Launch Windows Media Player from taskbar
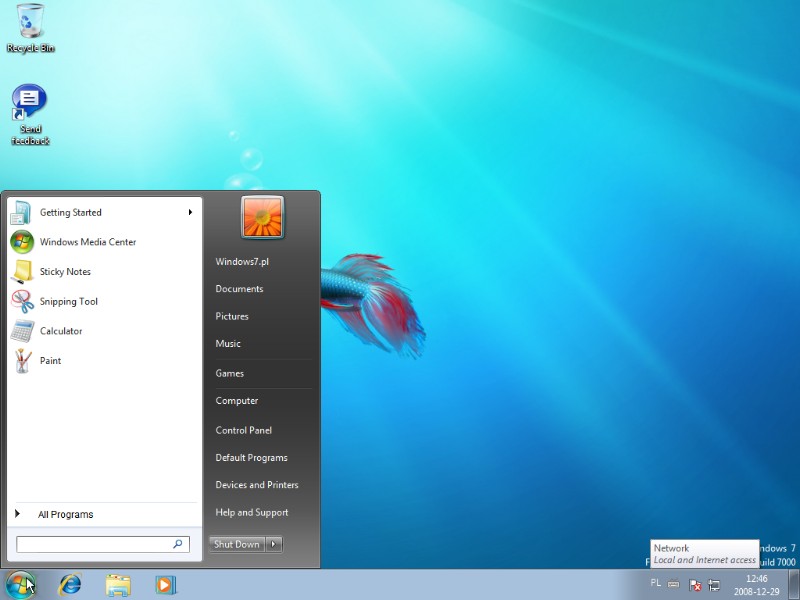800x600 pixels. coord(165,585)
